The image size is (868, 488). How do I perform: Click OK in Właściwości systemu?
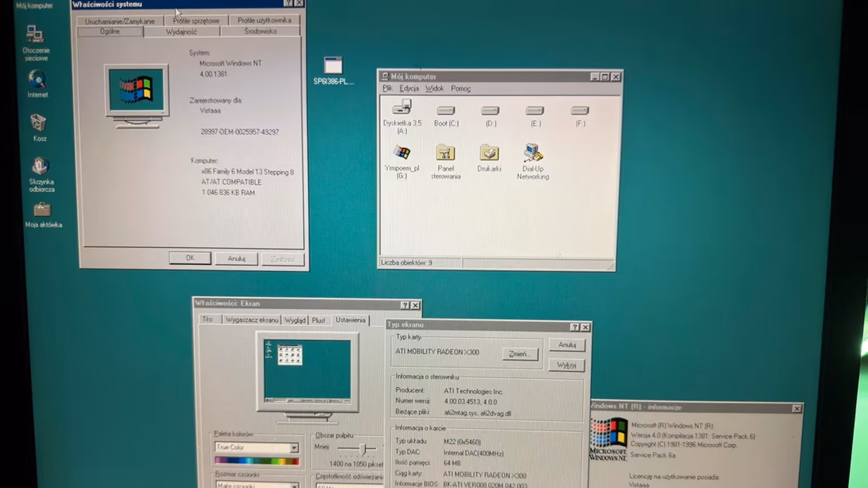(190, 258)
